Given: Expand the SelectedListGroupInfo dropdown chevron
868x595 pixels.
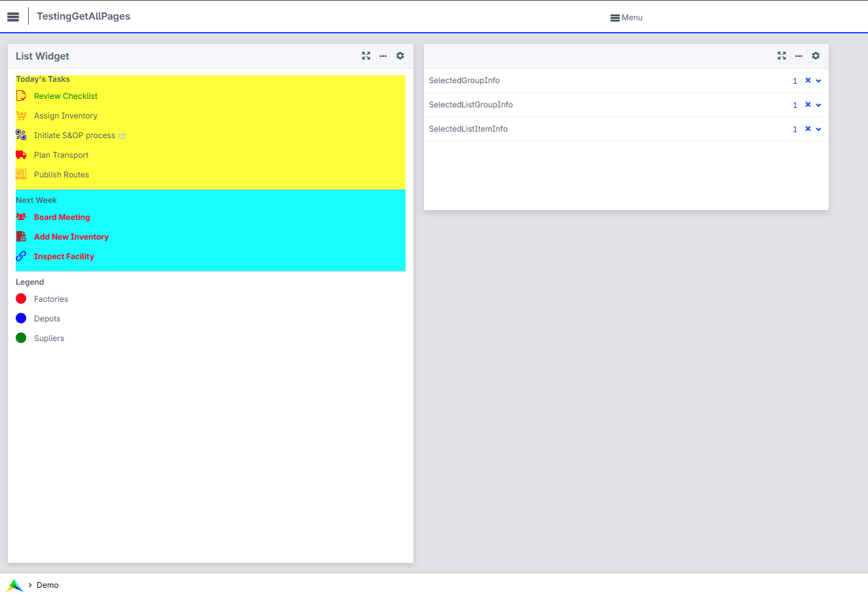Looking at the screenshot, I should point(818,105).
